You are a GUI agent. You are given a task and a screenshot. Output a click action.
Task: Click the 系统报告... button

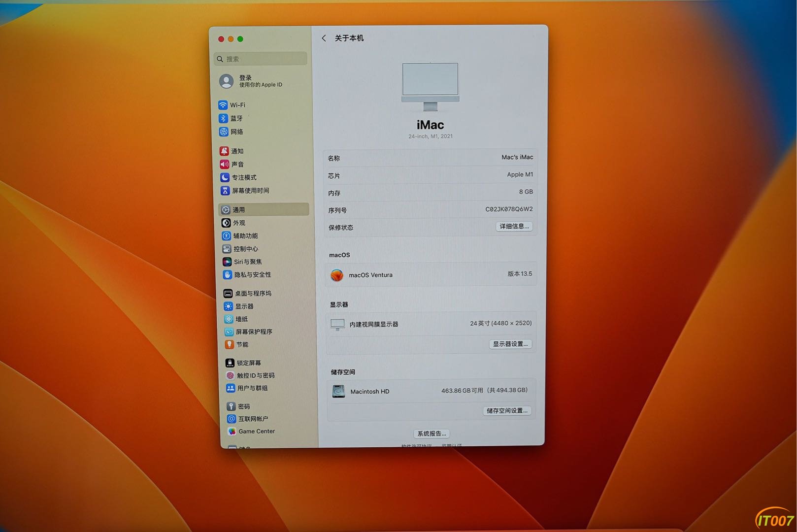tap(432, 433)
